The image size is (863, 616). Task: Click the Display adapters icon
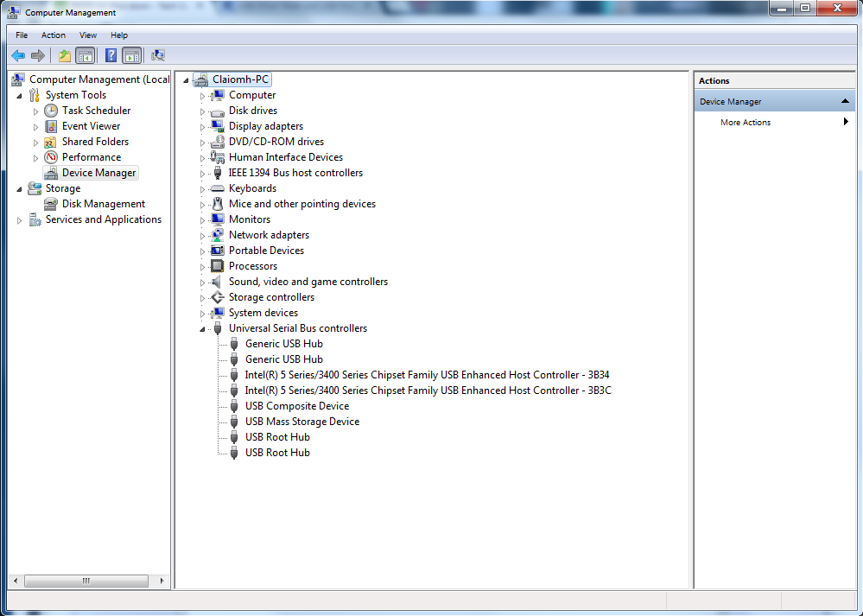pyautogui.click(x=218, y=126)
